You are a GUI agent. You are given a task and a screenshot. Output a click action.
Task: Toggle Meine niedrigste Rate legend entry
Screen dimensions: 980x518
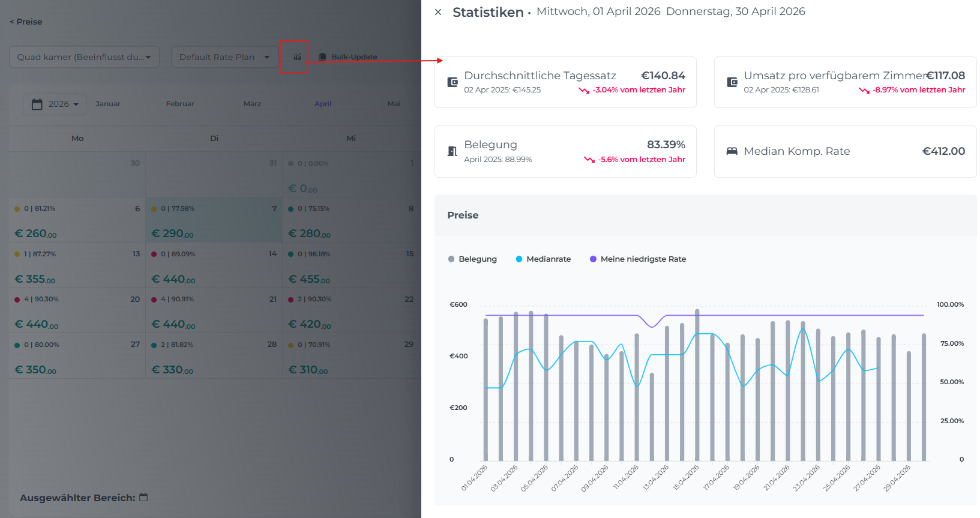pyautogui.click(x=637, y=259)
